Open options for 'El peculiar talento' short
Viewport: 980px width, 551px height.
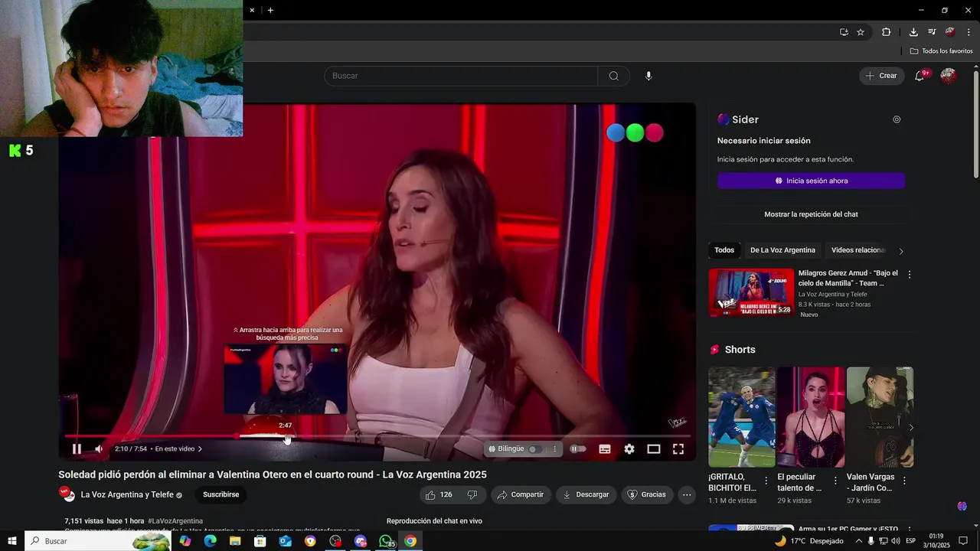coord(835,481)
